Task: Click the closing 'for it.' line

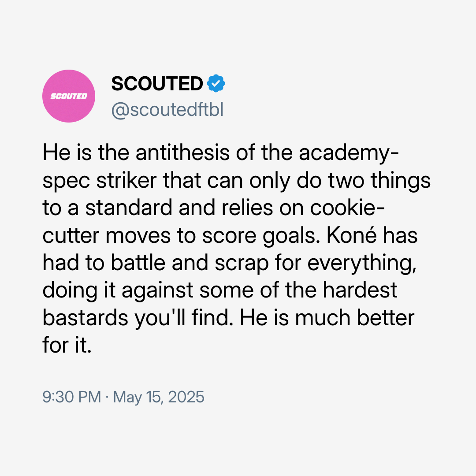Action: click(x=67, y=345)
